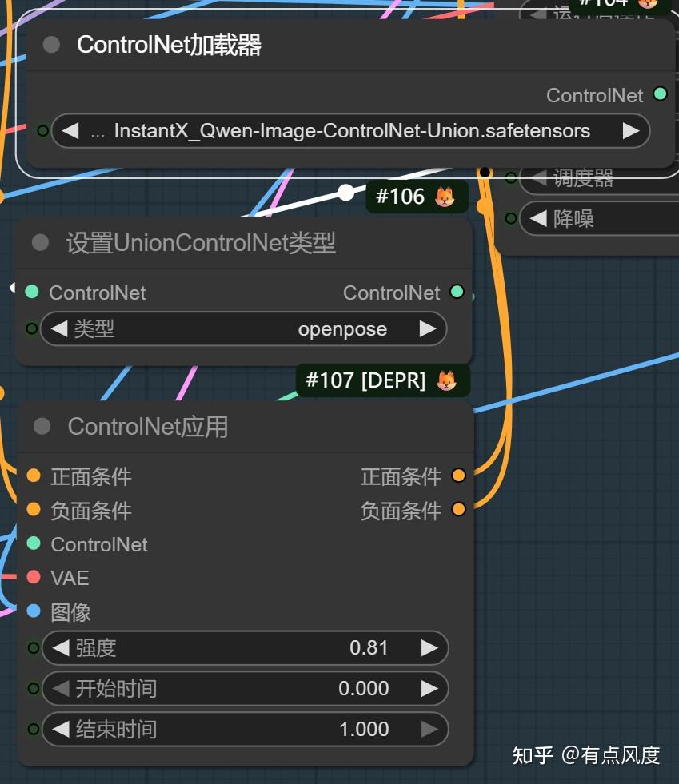Click the orange 正面条件 output port
Viewport: 679px width, 784px height.
[459, 476]
